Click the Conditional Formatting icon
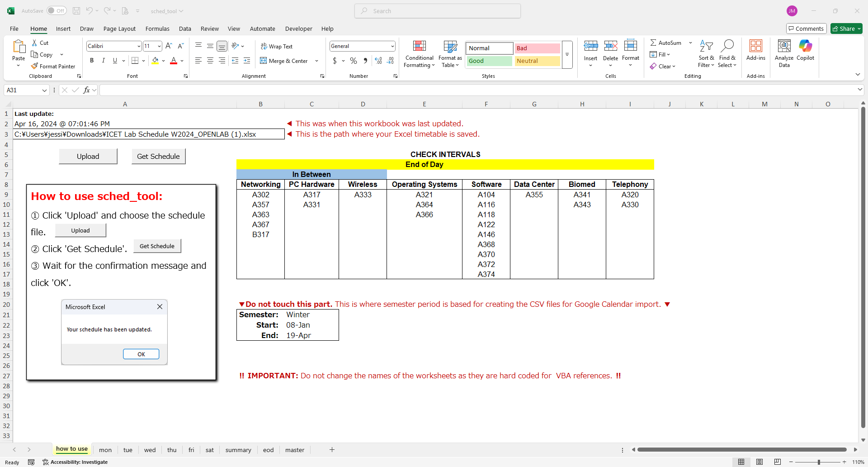The height and width of the screenshot is (467, 868). pyautogui.click(x=419, y=46)
